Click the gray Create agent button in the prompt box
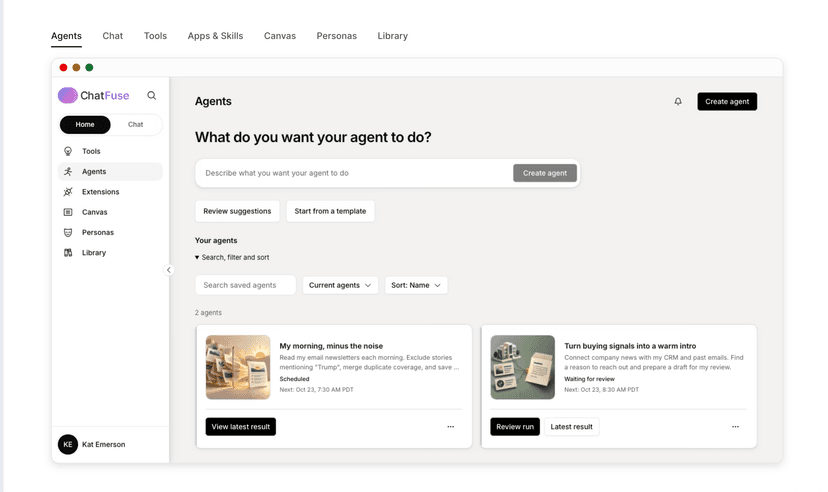The image size is (828, 492). pos(545,173)
